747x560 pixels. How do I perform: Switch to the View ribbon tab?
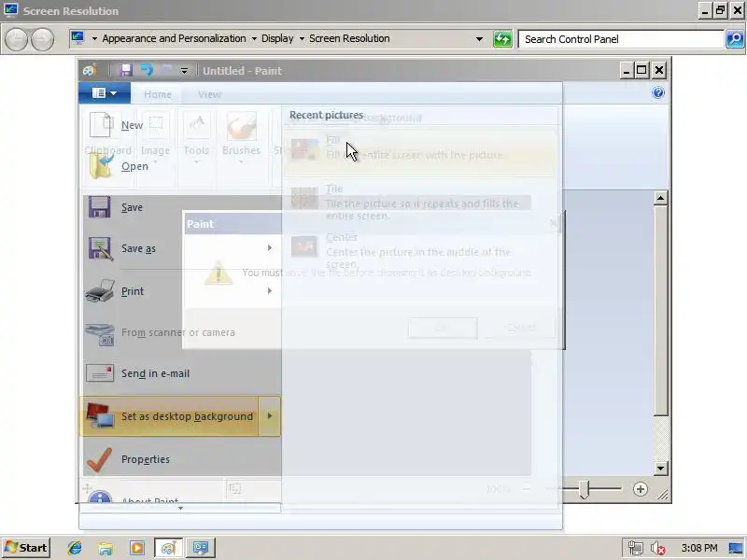tap(209, 94)
